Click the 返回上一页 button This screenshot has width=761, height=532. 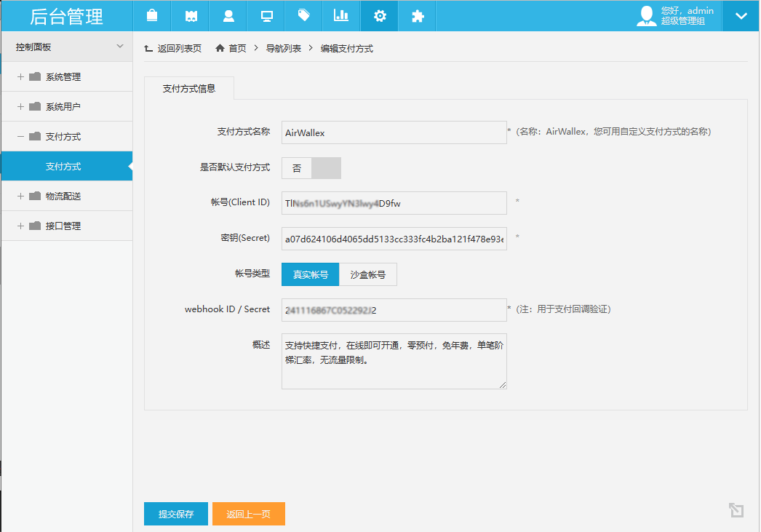pos(249,514)
